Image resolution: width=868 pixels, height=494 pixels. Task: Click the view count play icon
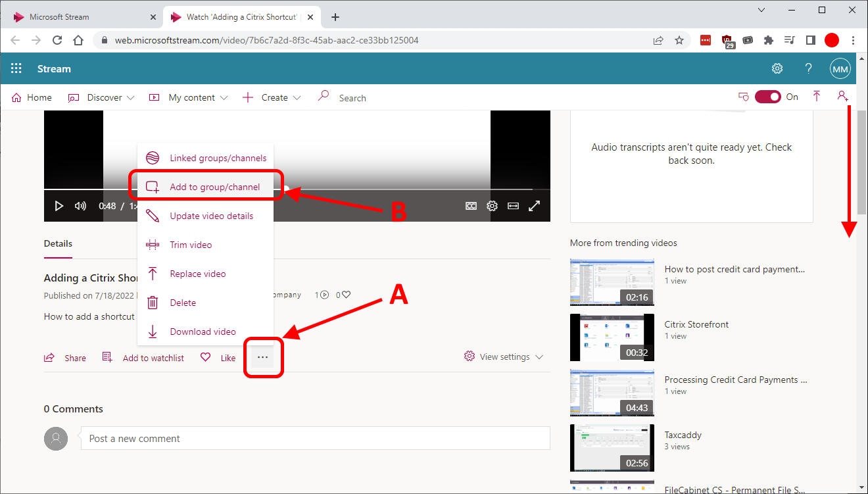324,295
